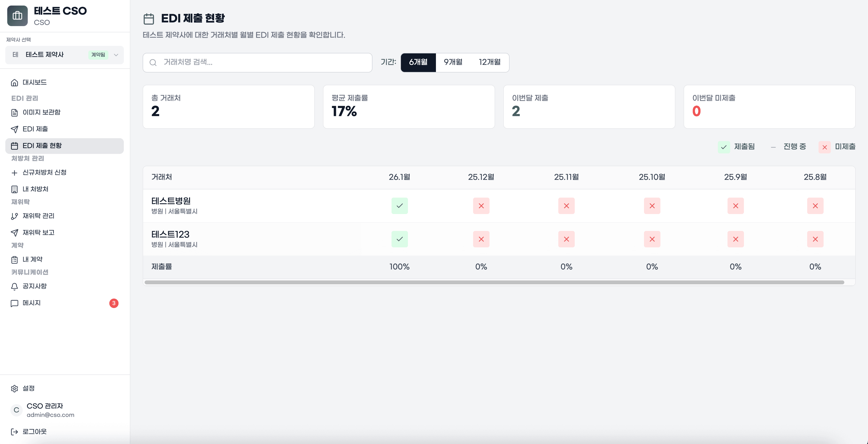Switch period to 12개월
This screenshot has height=444, width=868.
tap(489, 62)
